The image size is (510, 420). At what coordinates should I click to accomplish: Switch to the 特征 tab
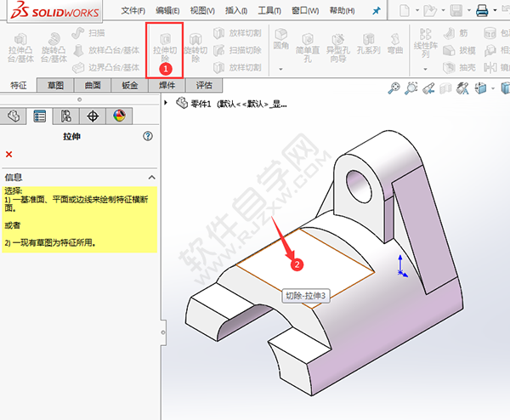pos(19,85)
